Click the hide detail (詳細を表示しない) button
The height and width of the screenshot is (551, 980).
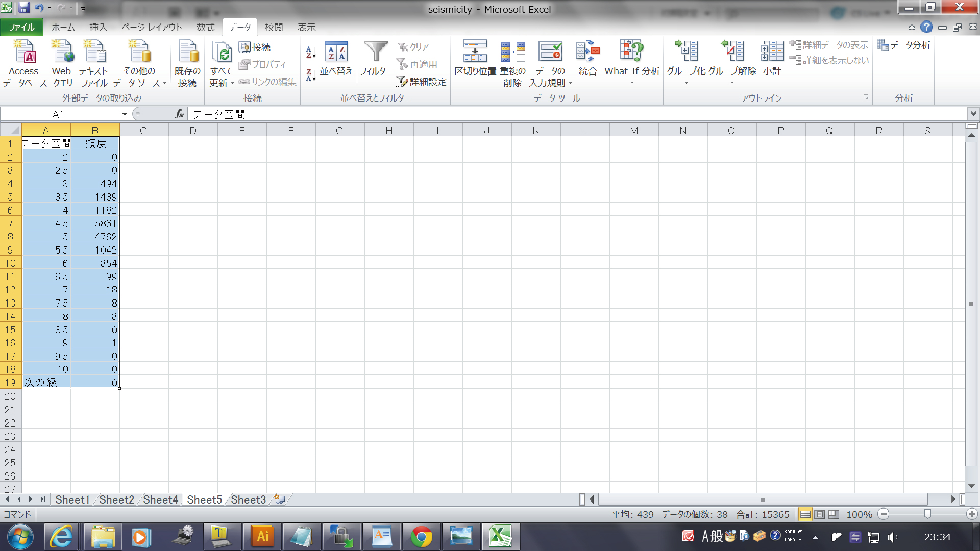pos(829,60)
